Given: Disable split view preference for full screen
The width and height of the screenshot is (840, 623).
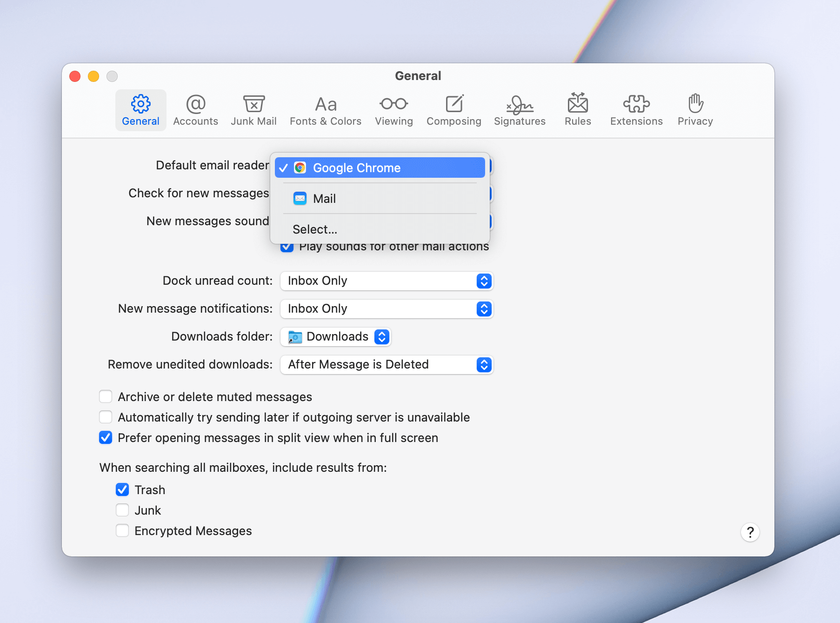Looking at the screenshot, I should [x=106, y=437].
